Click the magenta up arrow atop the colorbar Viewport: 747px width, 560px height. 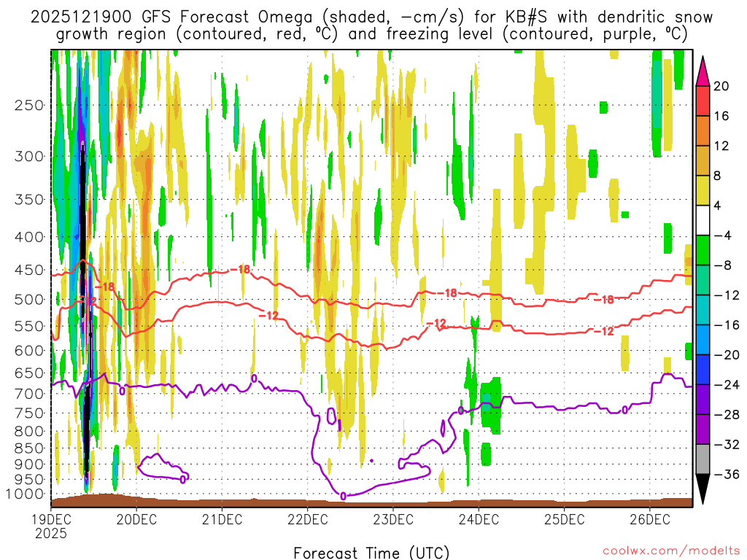tap(703, 69)
